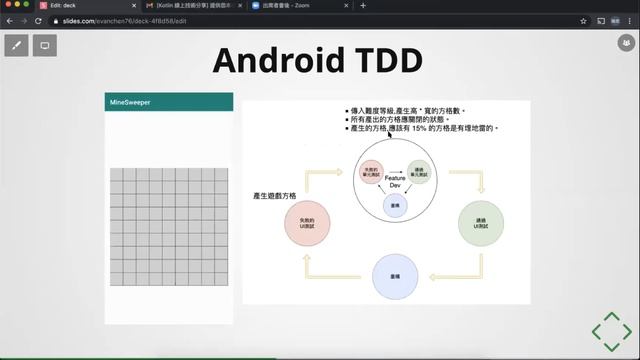Click the browser extension profile icon

(x=615, y=21)
